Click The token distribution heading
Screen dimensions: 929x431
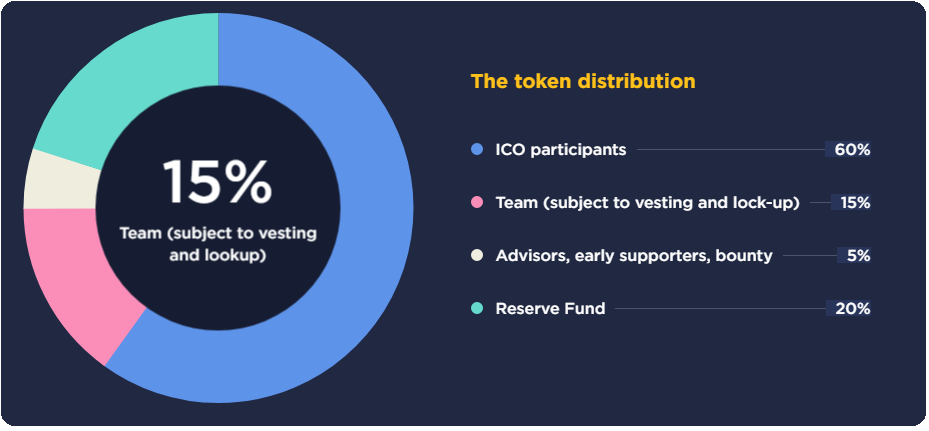[583, 81]
